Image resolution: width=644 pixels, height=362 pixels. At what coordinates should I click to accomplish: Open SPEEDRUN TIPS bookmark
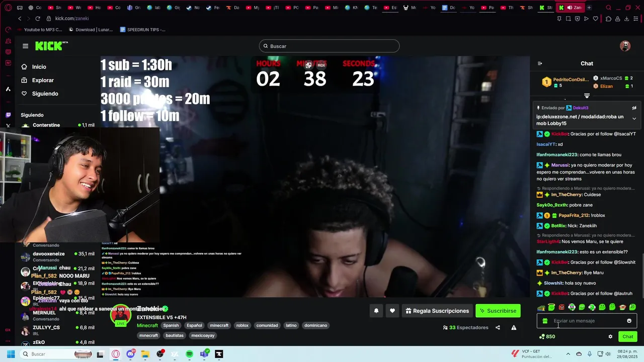[143, 30]
